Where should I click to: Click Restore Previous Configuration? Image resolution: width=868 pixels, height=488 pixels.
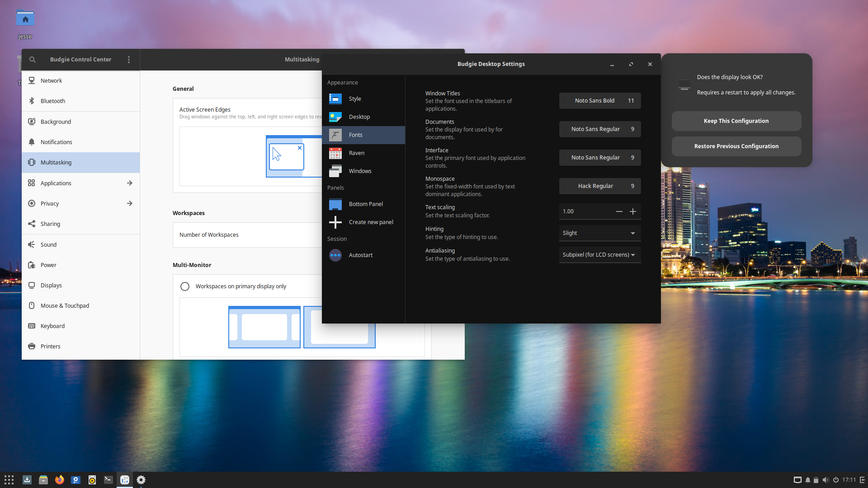click(x=736, y=146)
